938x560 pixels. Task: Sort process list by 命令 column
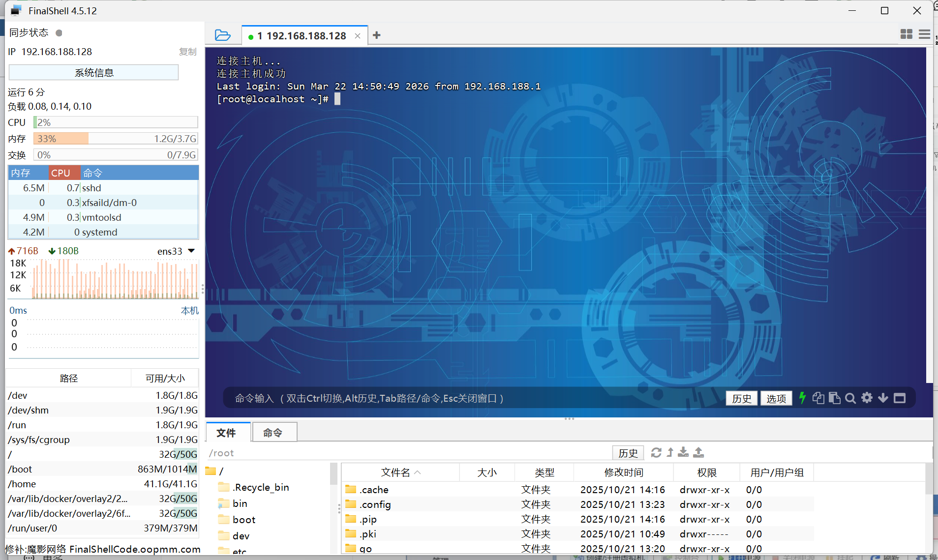139,173
